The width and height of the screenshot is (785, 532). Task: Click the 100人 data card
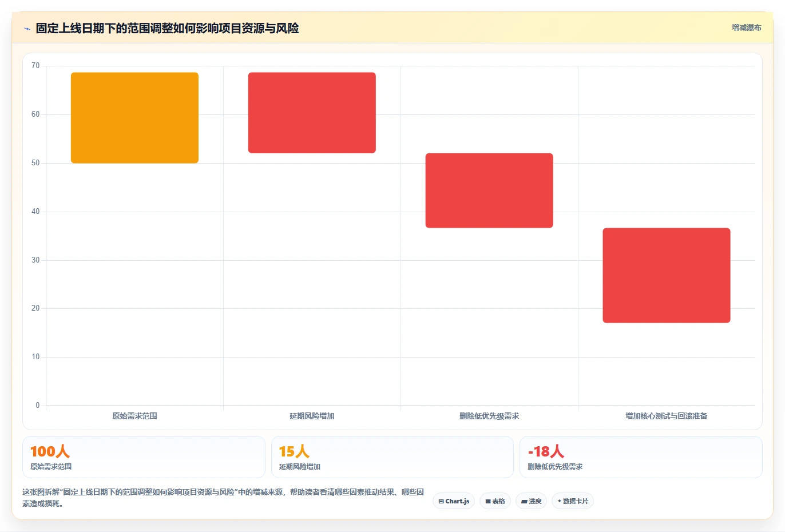pos(144,457)
